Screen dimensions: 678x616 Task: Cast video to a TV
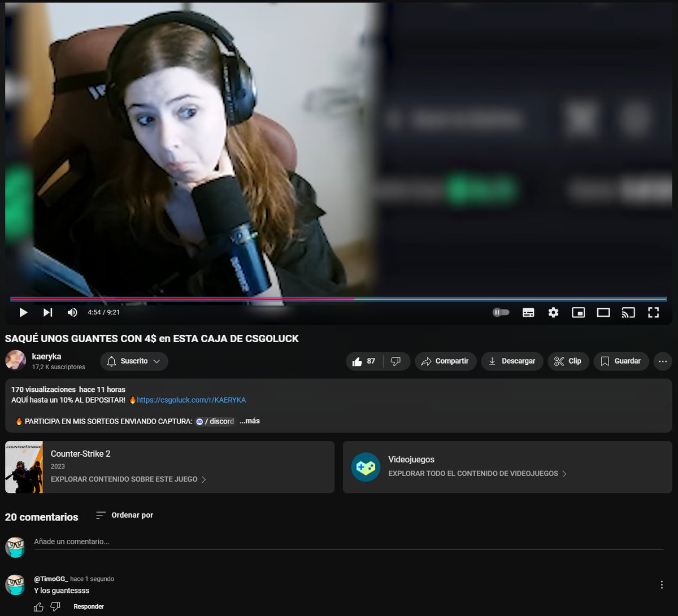point(628,312)
